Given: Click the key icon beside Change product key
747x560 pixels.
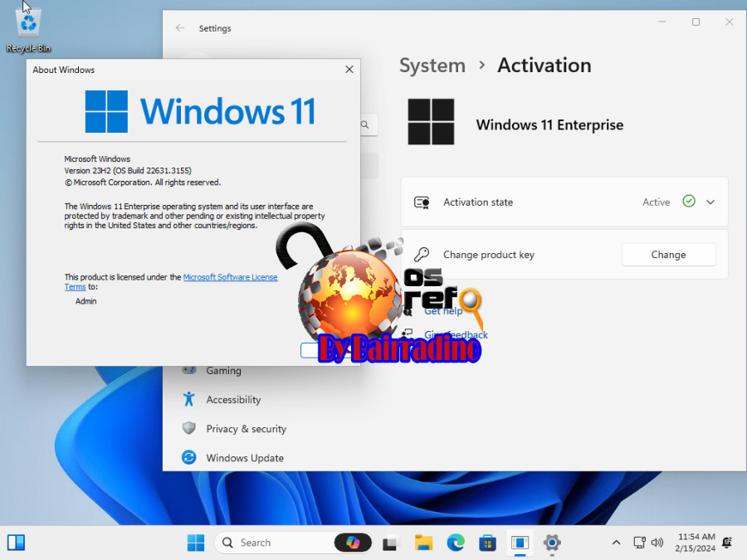Looking at the screenshot, I should coord(422,255).
